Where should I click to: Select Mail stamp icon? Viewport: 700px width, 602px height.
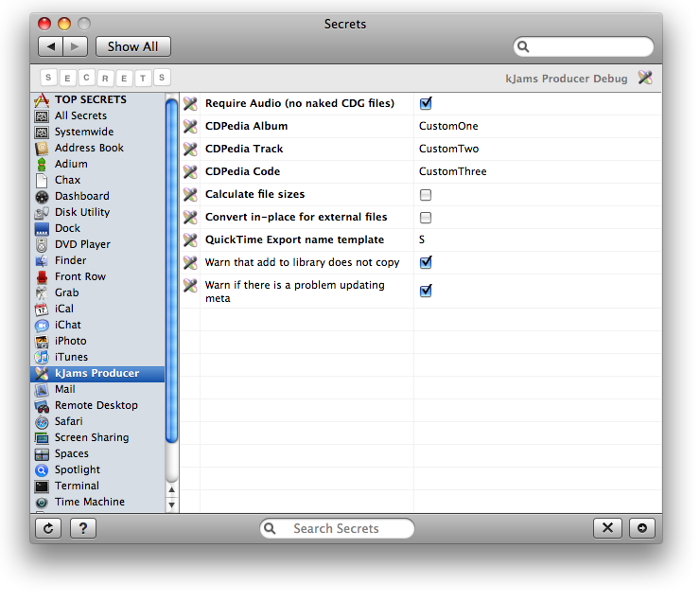tap(42, 390)
